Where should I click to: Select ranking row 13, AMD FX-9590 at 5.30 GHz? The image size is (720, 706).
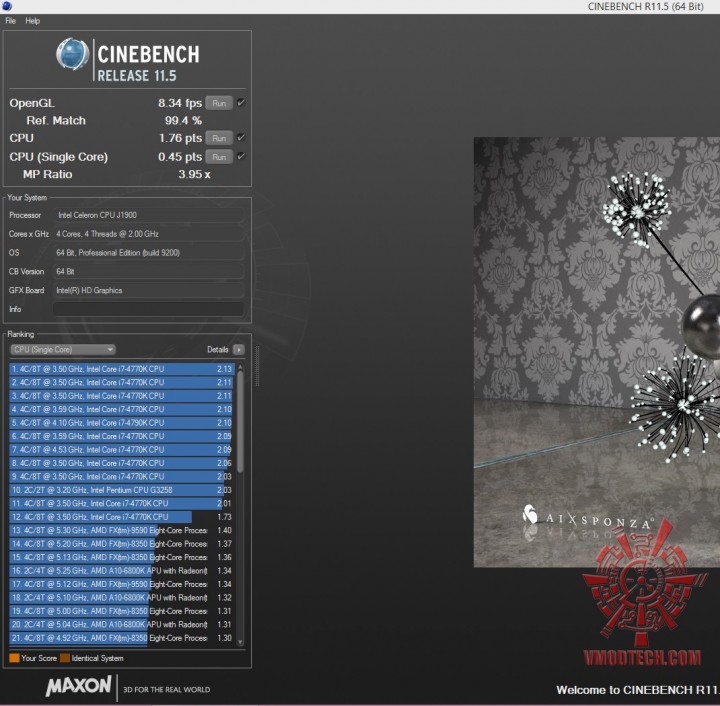point(122,531)
